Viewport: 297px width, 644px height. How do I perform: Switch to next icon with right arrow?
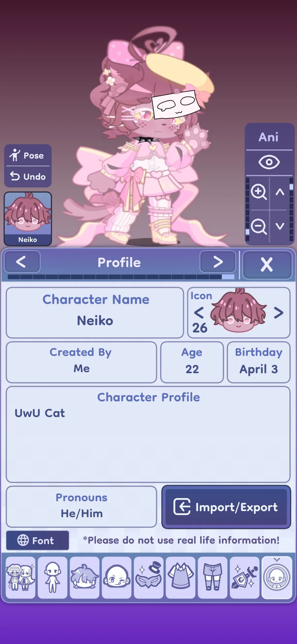279,312
